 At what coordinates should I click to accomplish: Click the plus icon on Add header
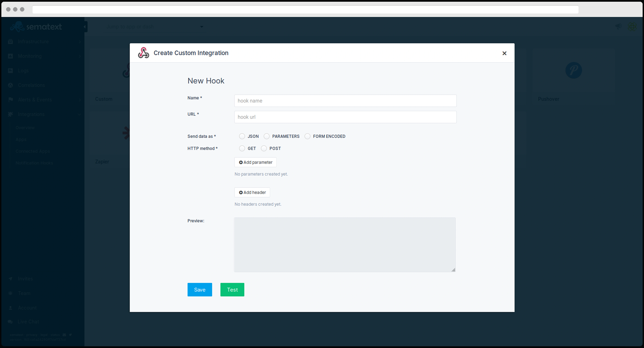(x=241, y=192)
